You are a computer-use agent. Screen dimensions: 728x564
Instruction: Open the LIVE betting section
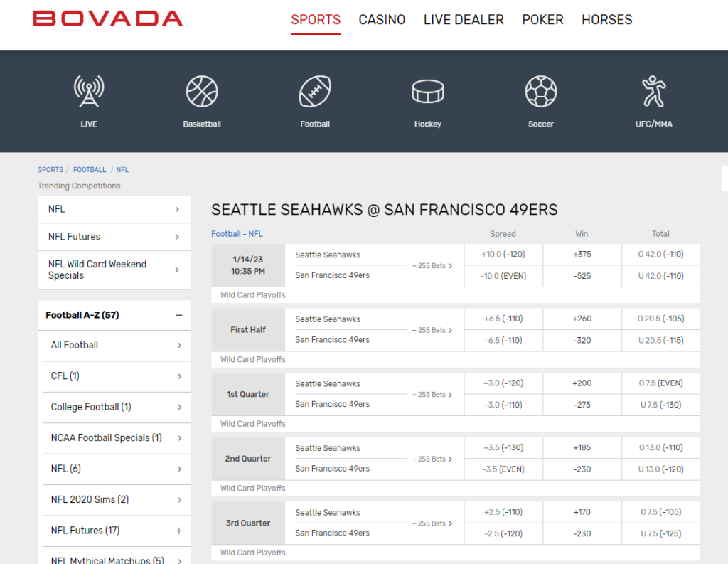coord(89,101)
